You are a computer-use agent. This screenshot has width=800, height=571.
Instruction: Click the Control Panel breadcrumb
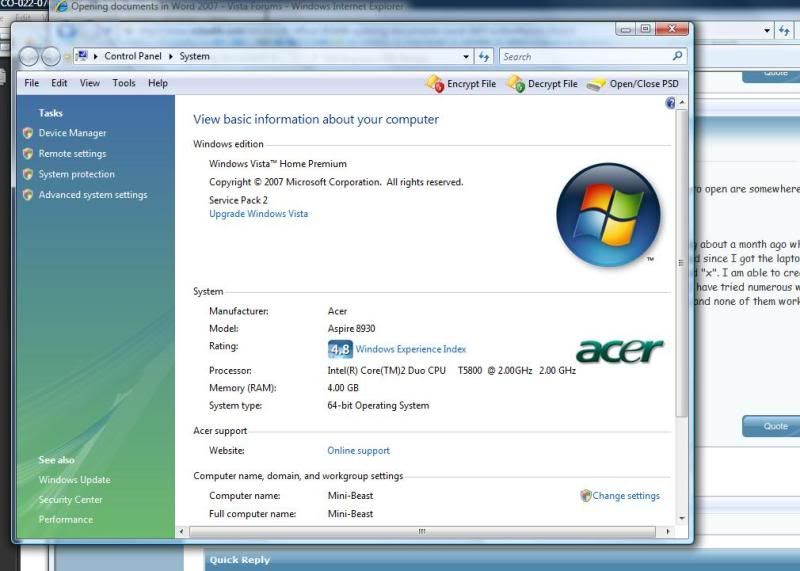pyautogui.click(x=133, y=56)
